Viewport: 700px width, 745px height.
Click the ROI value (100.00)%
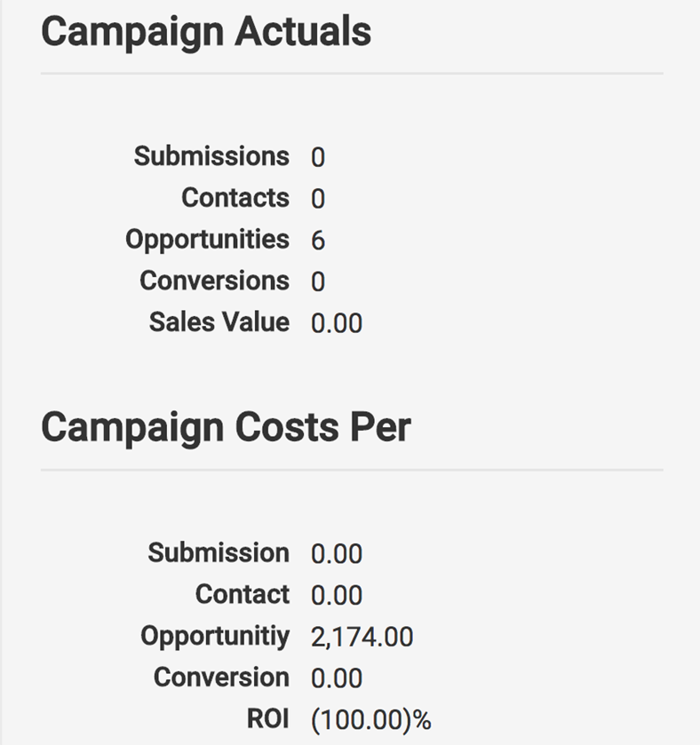click(371, 720)
